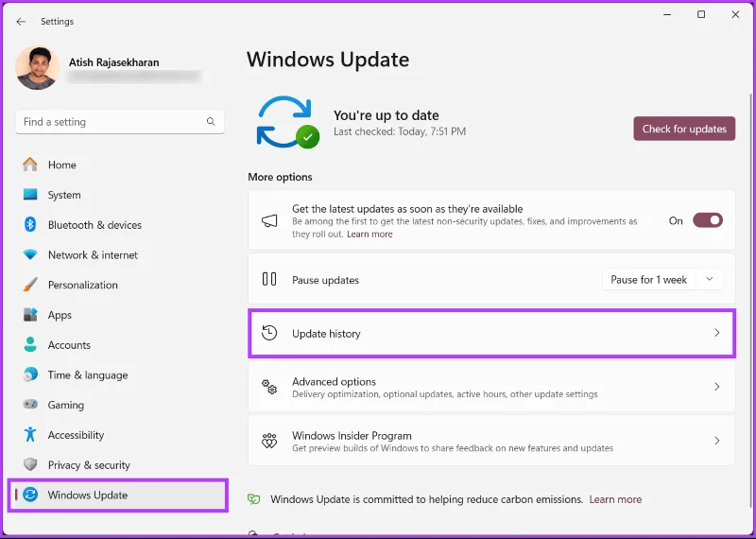Click the More options heading
756x539 pixels.
[x=280, y=177]
